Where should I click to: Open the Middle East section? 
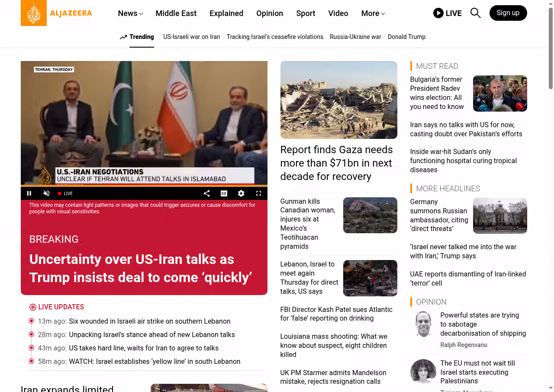(176, 13)
